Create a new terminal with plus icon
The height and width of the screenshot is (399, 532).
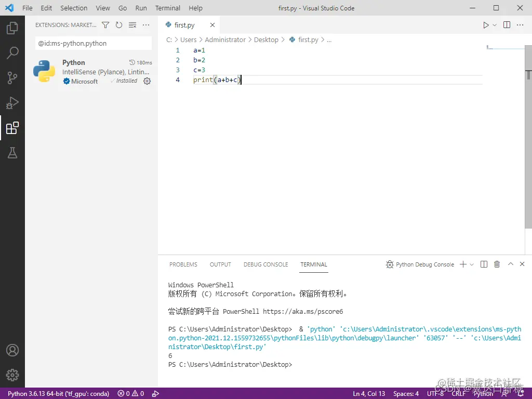(x=463, y=264)
